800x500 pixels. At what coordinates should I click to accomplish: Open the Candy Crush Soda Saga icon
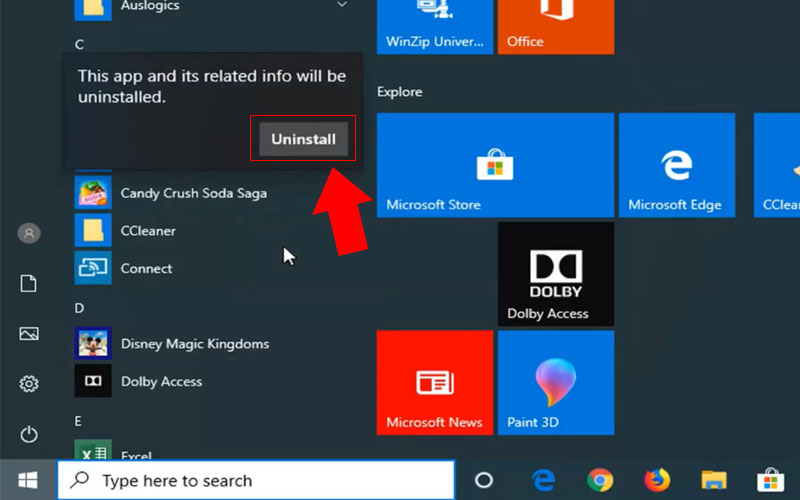(x=93, y=193)
